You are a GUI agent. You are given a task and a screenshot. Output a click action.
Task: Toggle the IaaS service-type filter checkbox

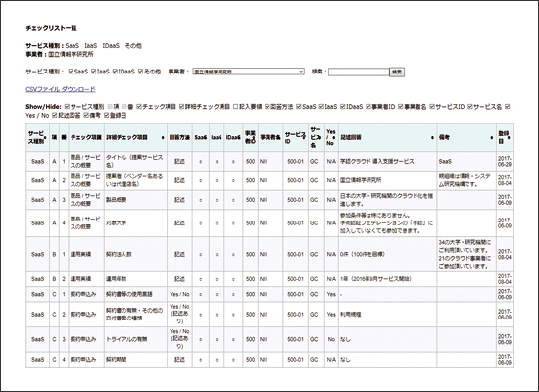point(93,72)
